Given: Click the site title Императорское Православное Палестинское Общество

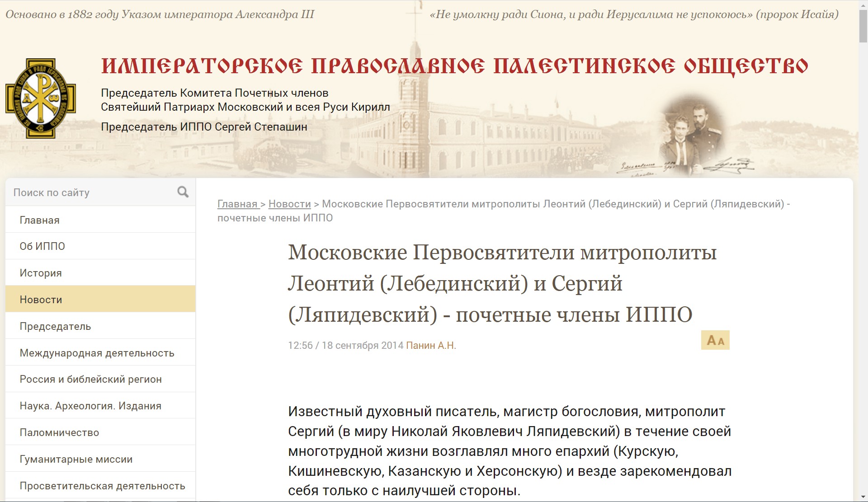Looking at the screenshot, I should pos(455,66).
